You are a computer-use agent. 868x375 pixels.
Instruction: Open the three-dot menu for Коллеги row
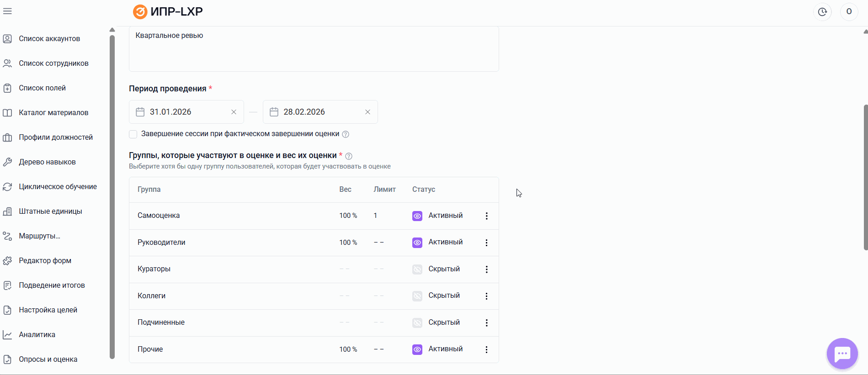point(486,296)
